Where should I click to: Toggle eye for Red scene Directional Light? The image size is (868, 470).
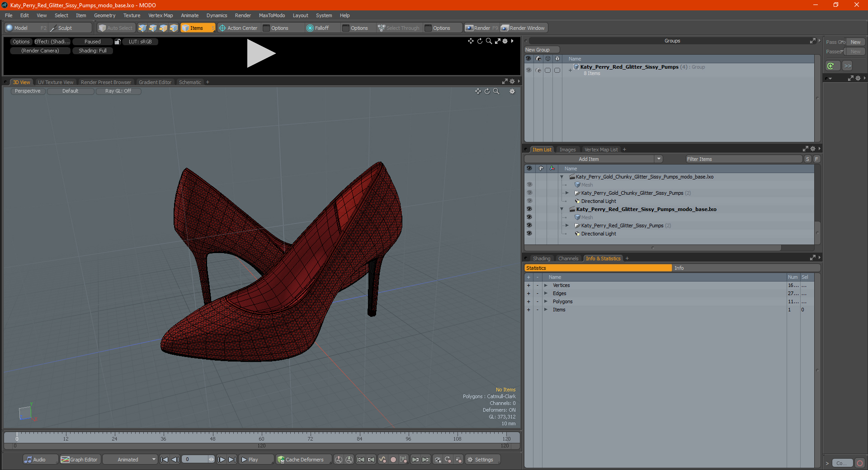click(529, 234)
